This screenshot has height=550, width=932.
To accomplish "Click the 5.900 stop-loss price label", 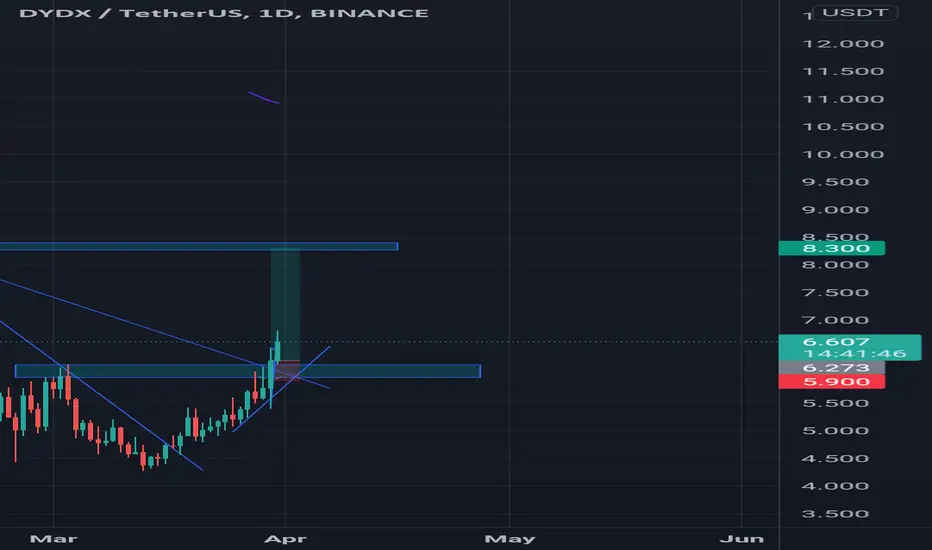I will click(x=832, y=382).
